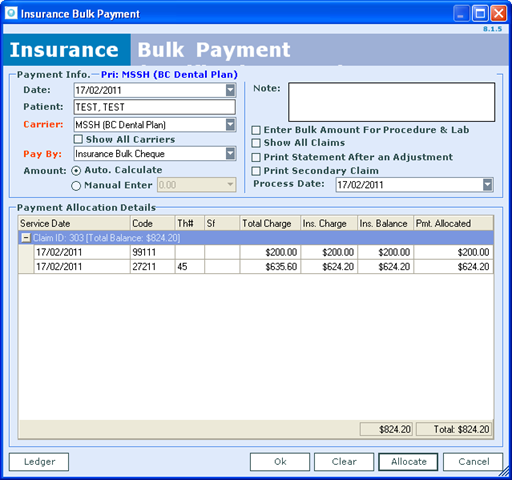Click the window's corner sizing grip

[505, 472]
